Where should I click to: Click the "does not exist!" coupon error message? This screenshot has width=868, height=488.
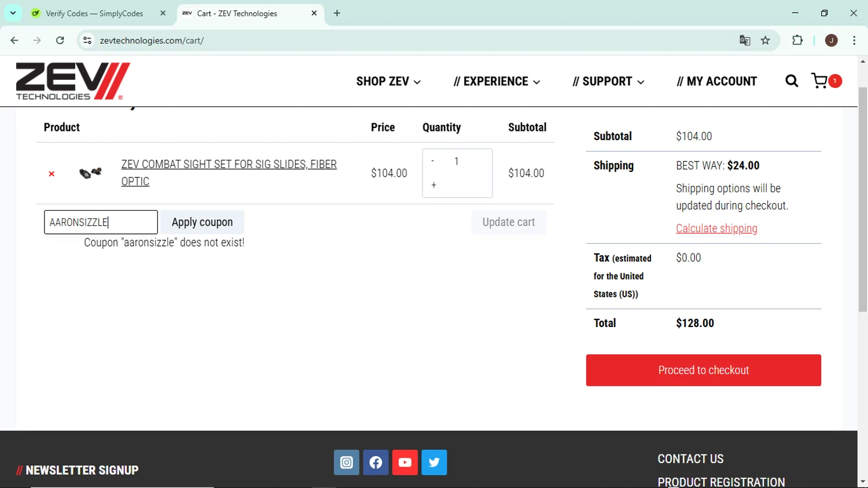[164, 243]
